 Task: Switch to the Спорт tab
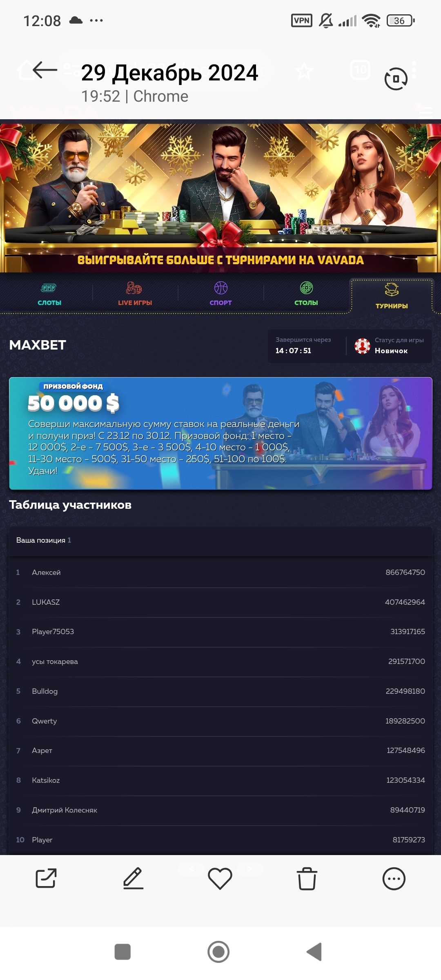pos(220,294)
